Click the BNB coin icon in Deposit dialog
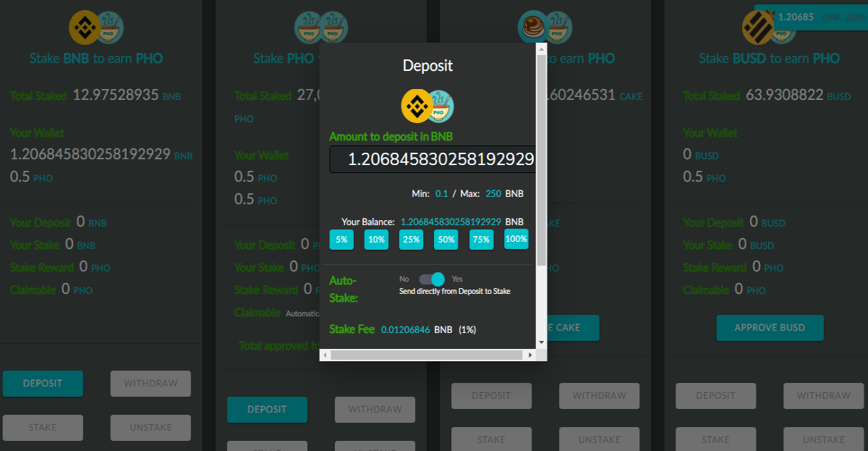Viewport: 868px width, 451px height. click(x=417, y=106)
